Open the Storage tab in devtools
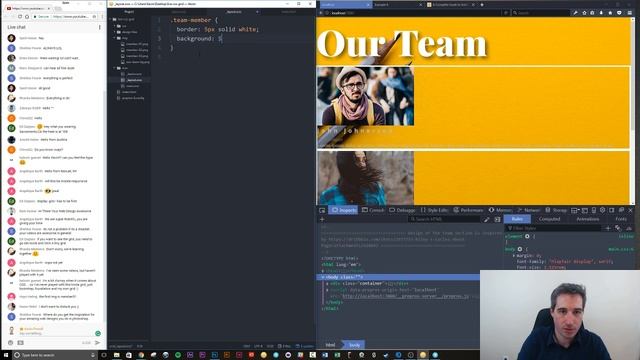 coord(556,210)
